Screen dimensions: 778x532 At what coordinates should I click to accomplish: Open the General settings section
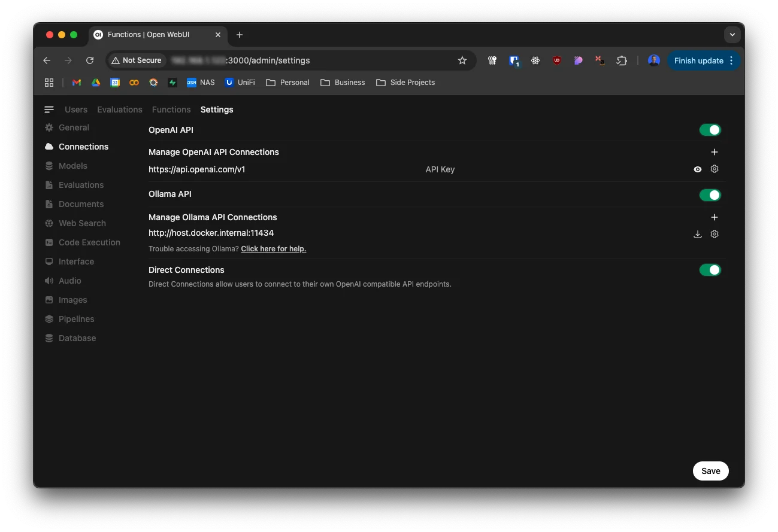(67, 127)
